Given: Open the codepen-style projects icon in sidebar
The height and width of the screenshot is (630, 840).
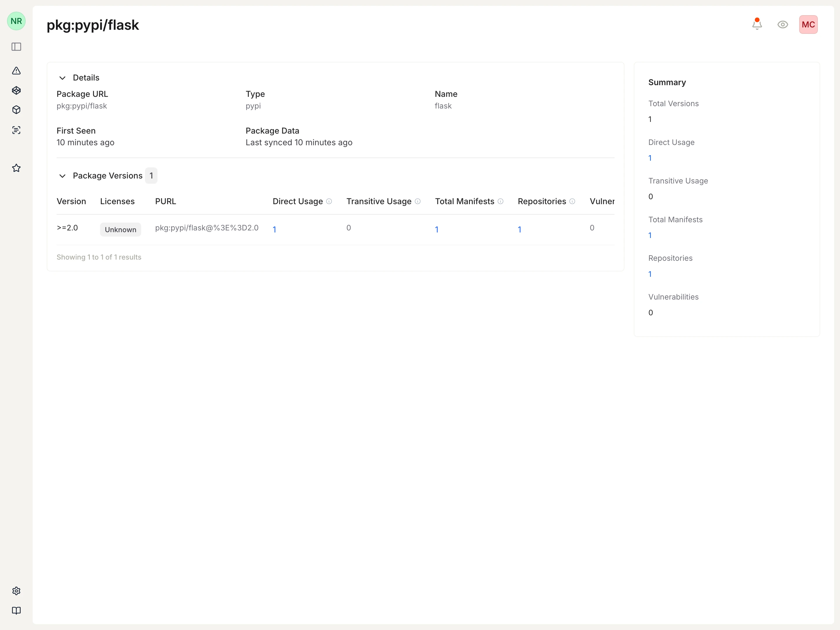Looking at the screenshot, I should (16, 90).
